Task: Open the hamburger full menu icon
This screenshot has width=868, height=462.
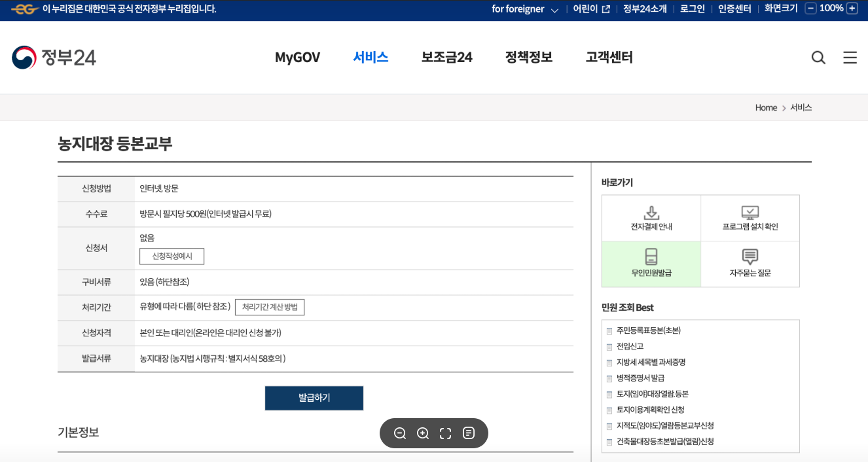Action: point(850,58)
